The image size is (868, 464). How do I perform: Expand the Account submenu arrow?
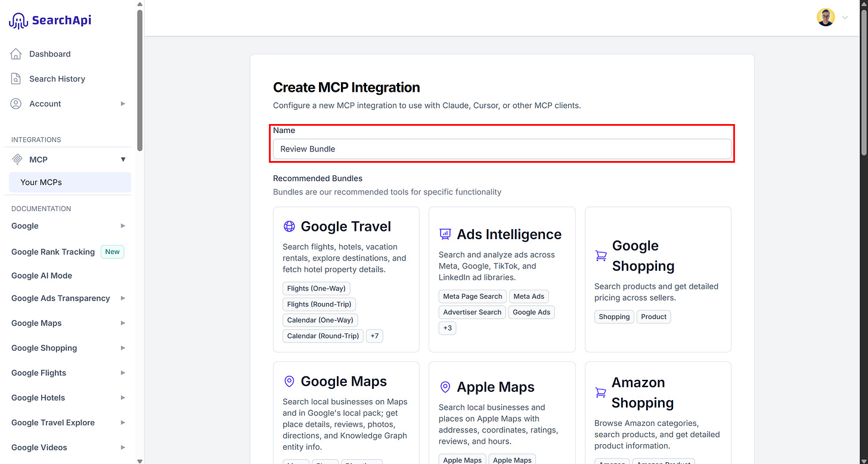point(123,104)
